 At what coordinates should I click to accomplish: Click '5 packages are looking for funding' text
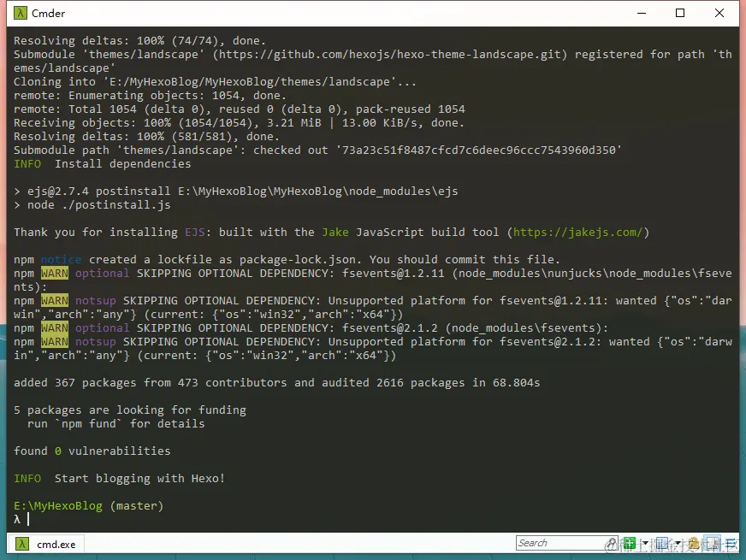click(x=130, y=410)
